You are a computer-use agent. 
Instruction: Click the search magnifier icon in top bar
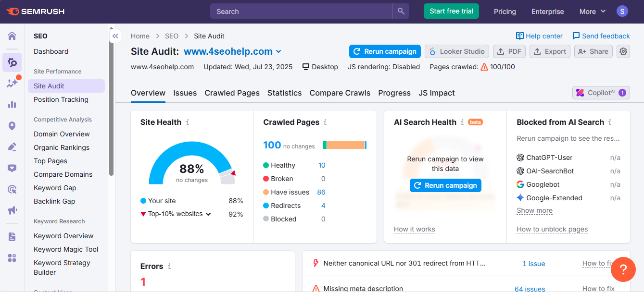coord(401,11)
